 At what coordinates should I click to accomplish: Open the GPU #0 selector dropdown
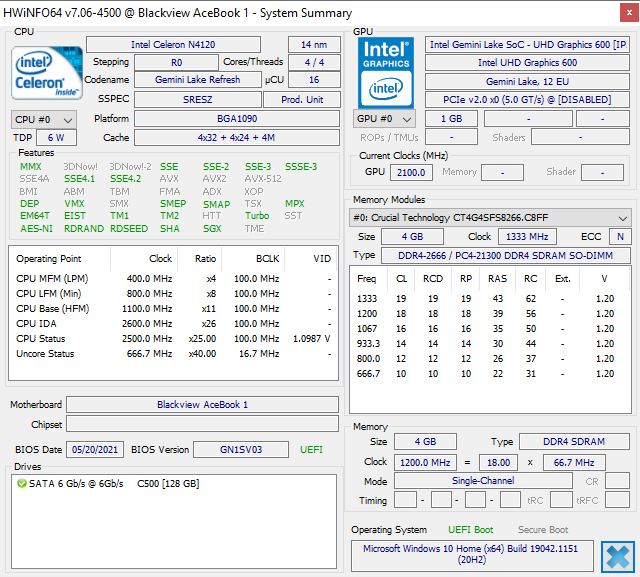[384, 118]
